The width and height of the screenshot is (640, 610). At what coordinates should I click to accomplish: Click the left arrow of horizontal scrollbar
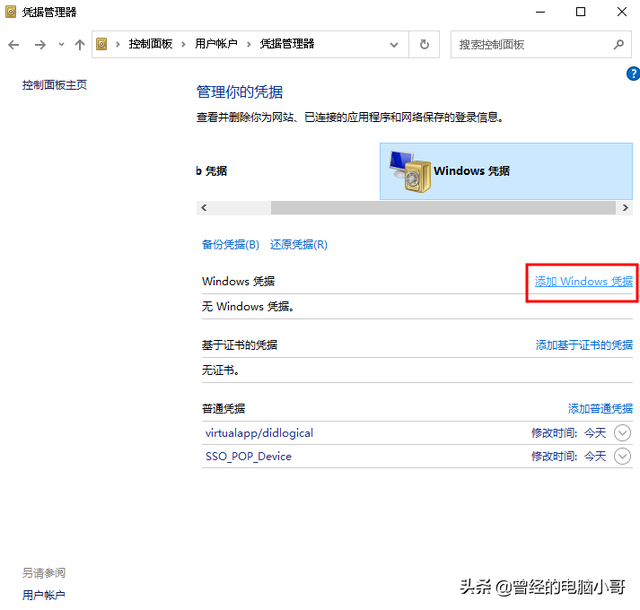point(204,207)
